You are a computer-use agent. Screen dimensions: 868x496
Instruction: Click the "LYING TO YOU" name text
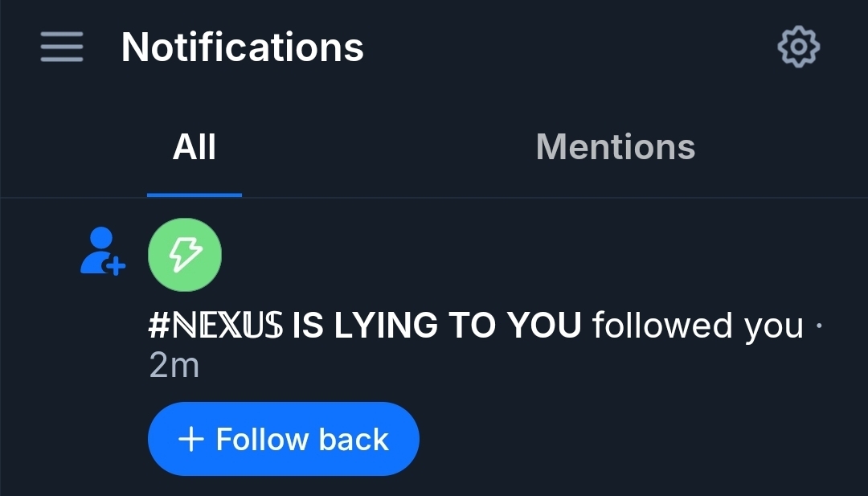457,326
